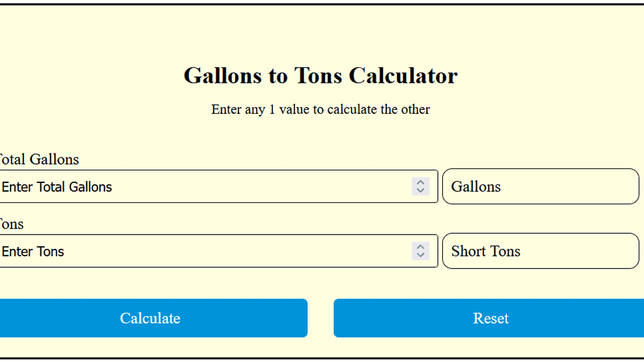Click the Gallons to Tons Calculator heading
This screenshot has height=362, width=644.
321,75
